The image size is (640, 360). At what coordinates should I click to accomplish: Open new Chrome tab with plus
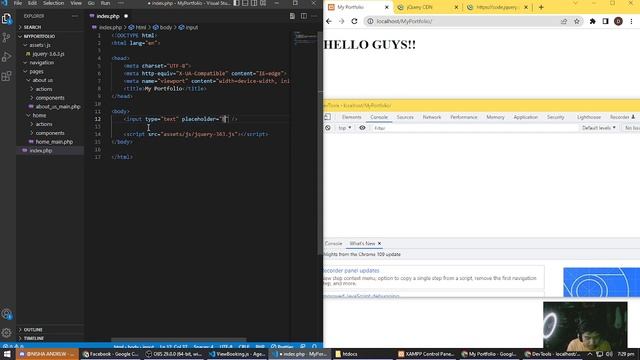[541, 7]
